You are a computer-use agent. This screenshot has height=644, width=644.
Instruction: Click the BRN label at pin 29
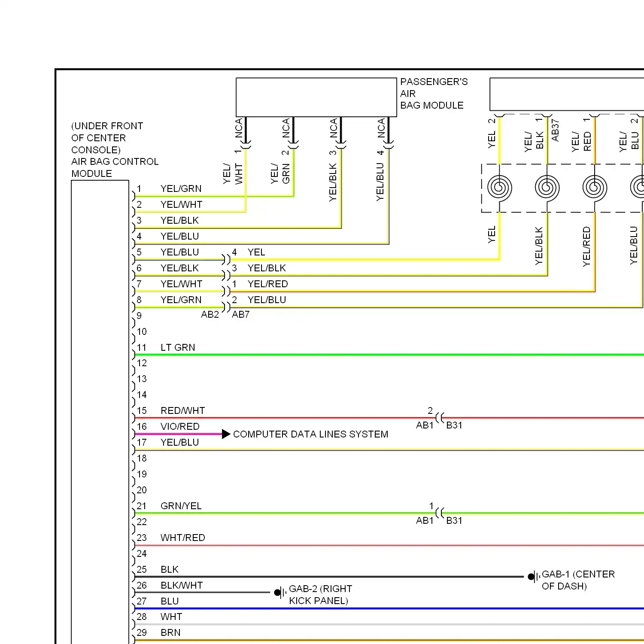[x=170, y=632]
